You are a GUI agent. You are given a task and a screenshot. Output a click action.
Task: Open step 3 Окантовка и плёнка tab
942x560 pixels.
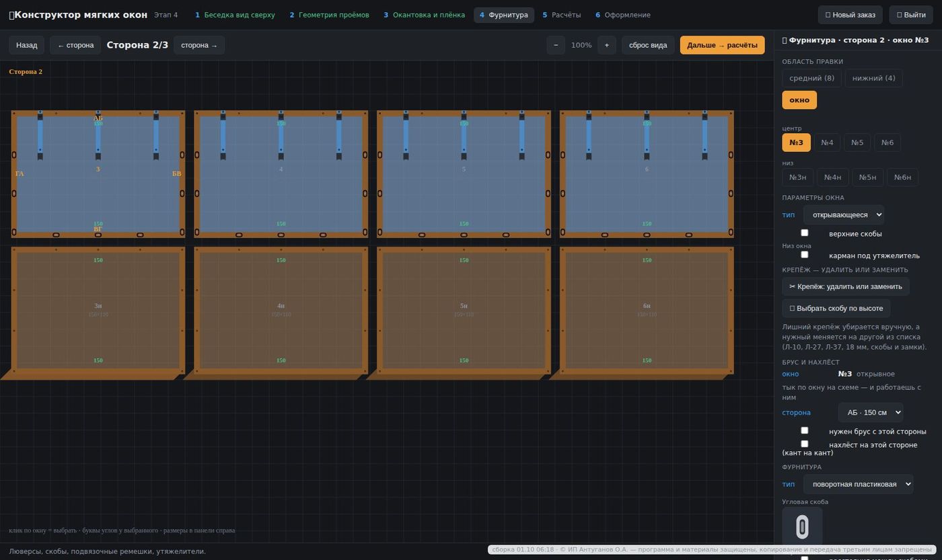(x=424, y=15)
